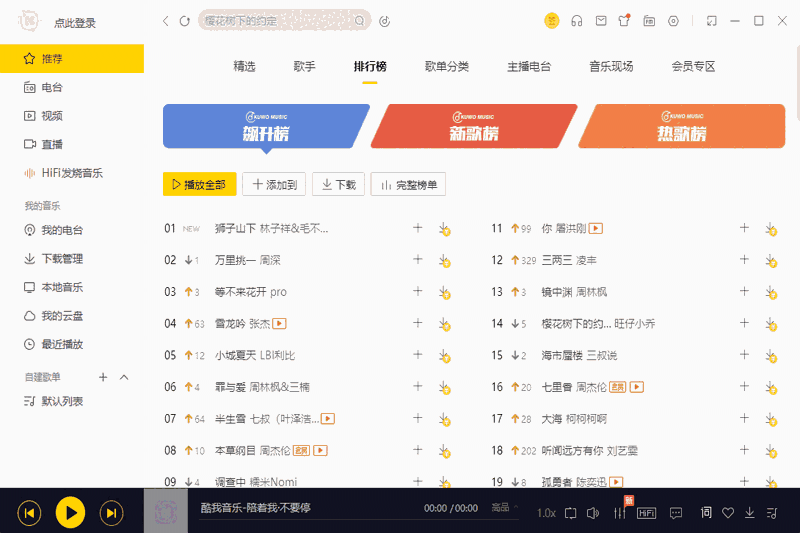
Task: Click the 播放全部 button
Action: pos(199,184)
